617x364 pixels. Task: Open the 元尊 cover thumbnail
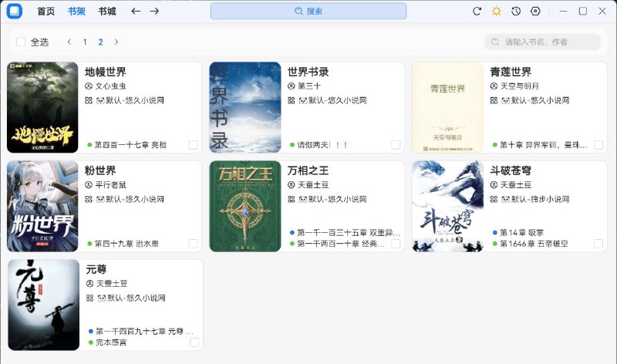pos(44,305)
